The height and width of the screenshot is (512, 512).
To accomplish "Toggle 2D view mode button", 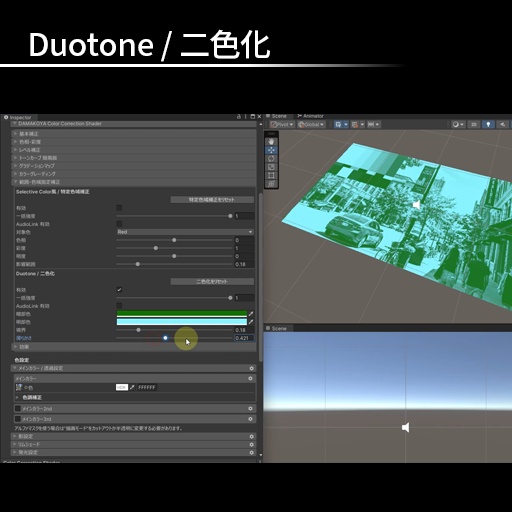I will [474, 124].
